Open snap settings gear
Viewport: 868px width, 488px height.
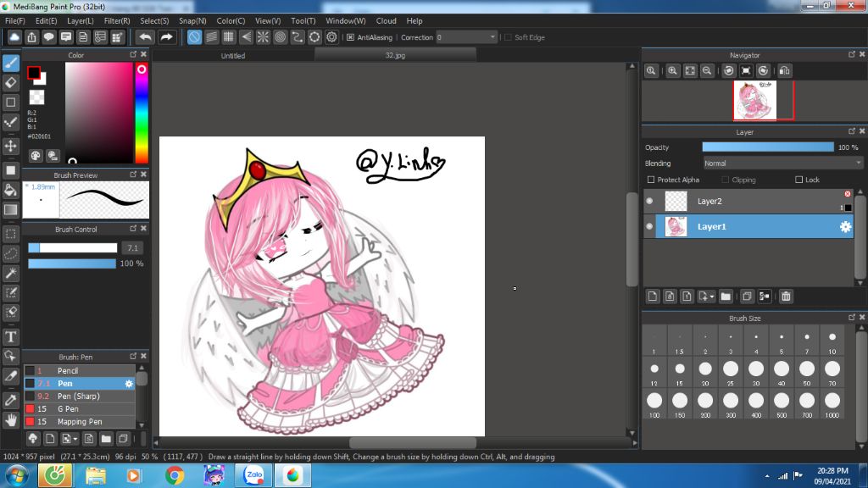tap(331, 37)
